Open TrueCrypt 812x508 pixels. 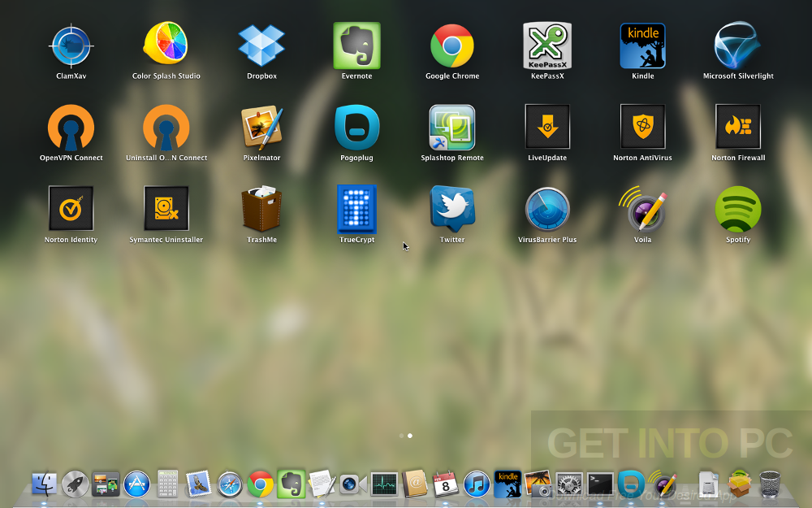(x=356, y=209)
